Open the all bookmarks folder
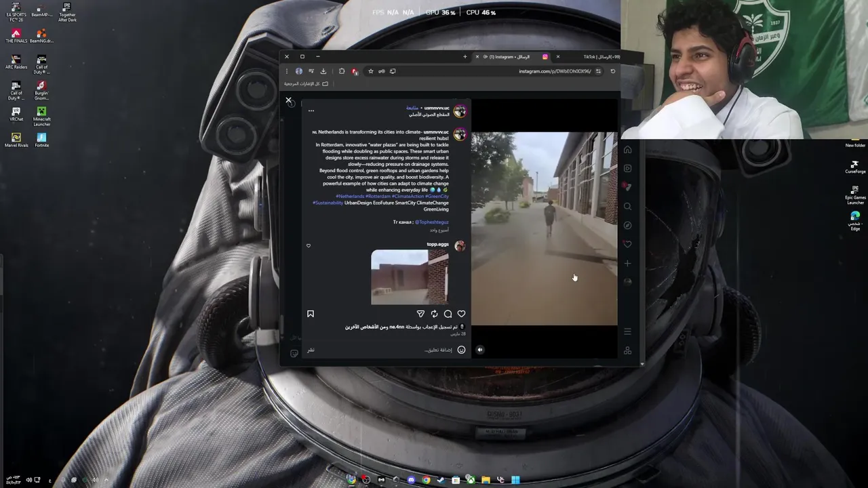The height and width of the screenshot is (488, 868). point(306,83)
